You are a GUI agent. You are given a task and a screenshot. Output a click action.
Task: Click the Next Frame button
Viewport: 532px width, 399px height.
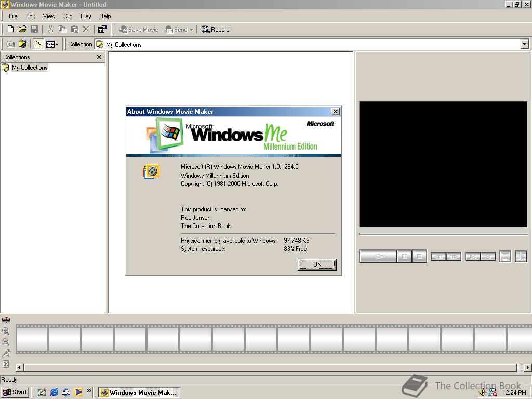454,257
